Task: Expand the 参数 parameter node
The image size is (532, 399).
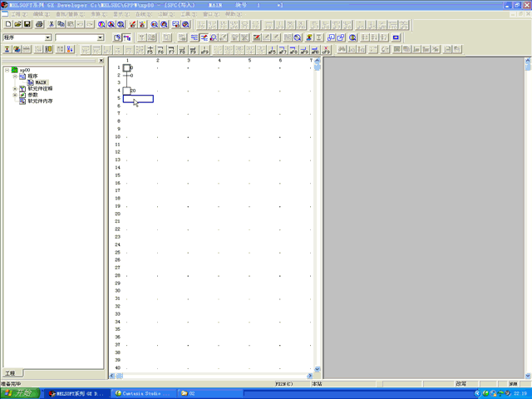Action: click(x=14, y=95)
